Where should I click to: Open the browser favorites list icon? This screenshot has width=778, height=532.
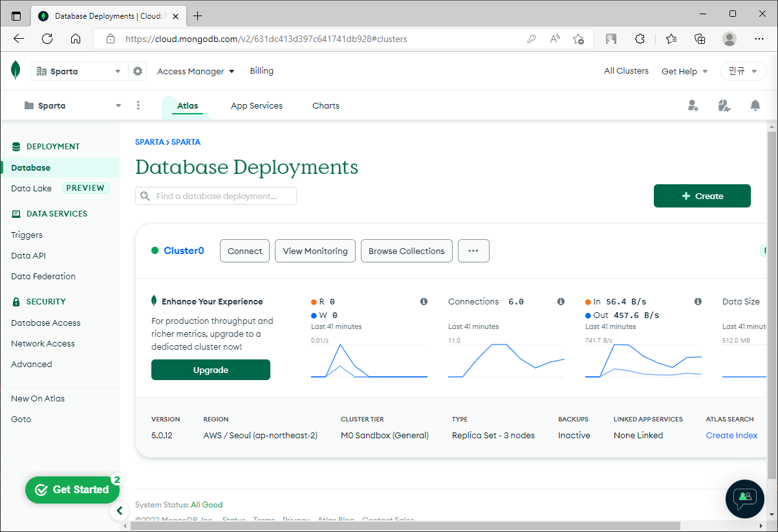pos(671,39)
